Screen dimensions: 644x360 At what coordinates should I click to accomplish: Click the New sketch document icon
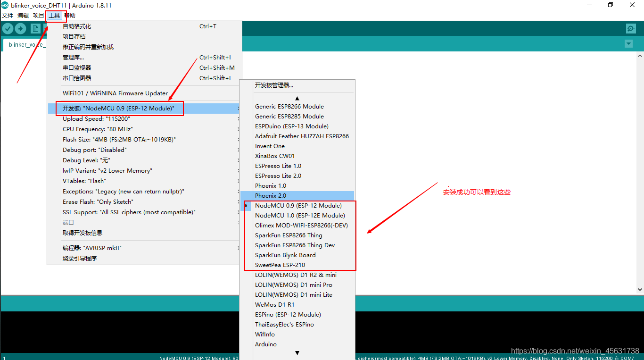coord(35,28)
